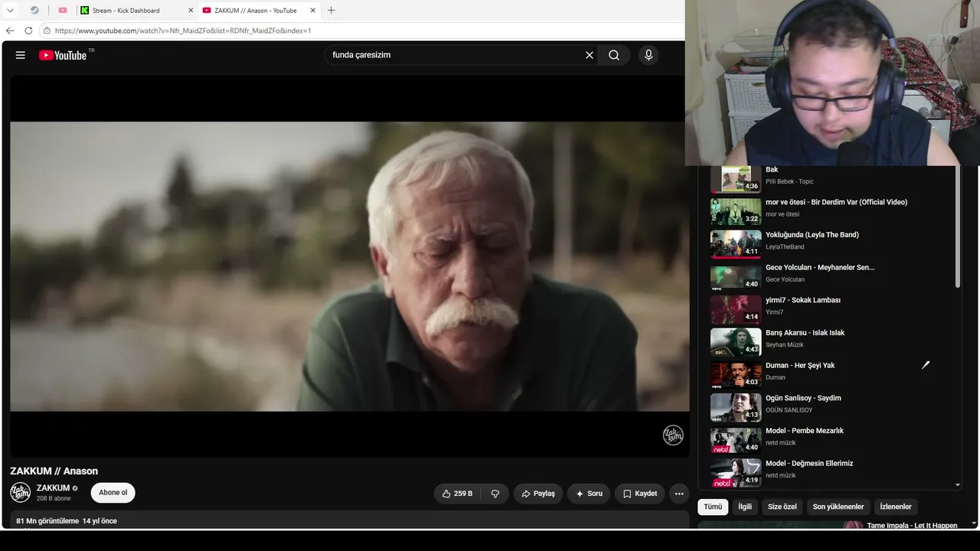The height and width of the screenshot is (551, 980).
Task: Select the Size özel filter chip
Action: 782,507
